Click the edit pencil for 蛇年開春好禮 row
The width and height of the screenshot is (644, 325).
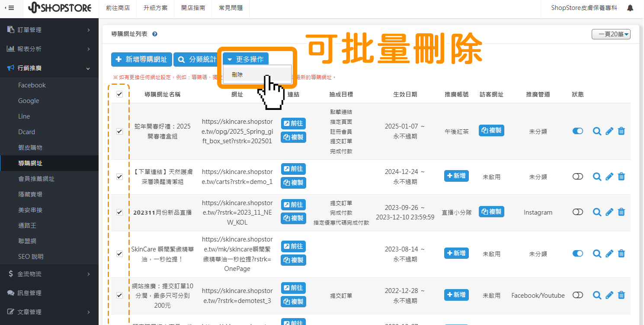click(x=609, y=131)
